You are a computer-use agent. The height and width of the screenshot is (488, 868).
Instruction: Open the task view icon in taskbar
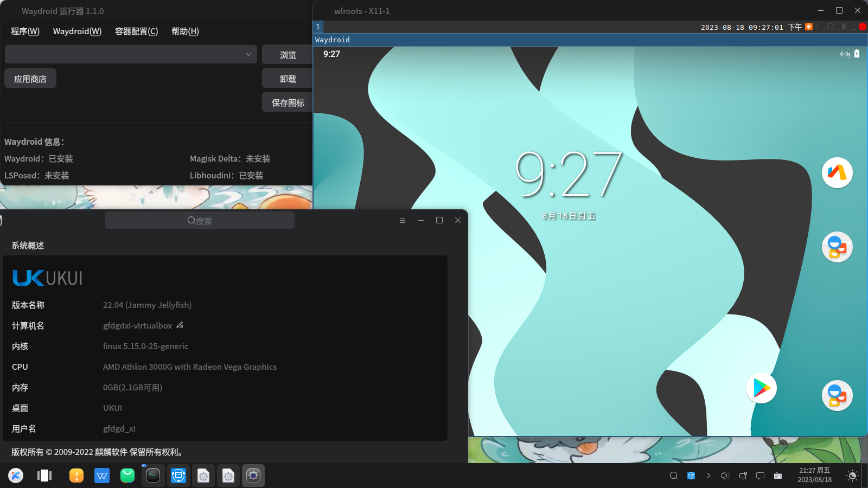tap(44, 476)
